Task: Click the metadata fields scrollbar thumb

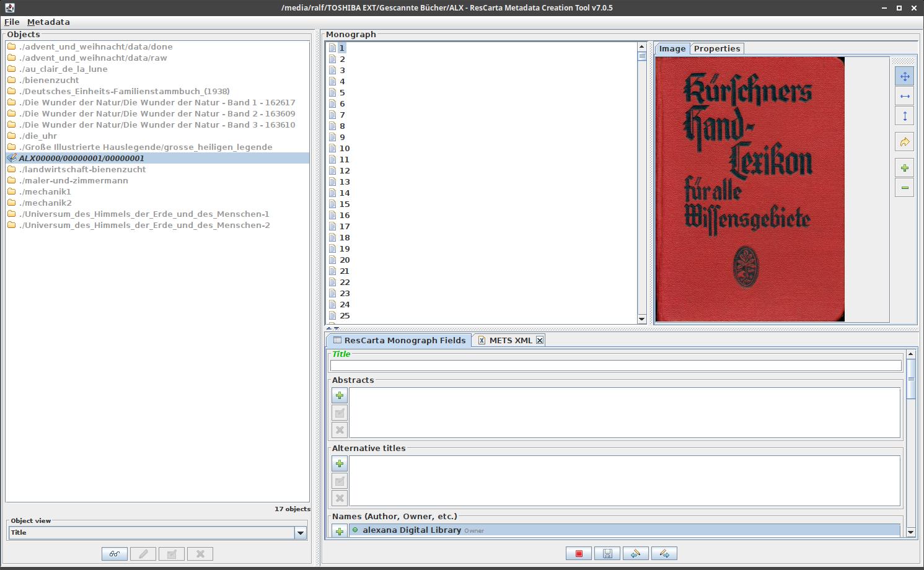Action: click(910, 379)
